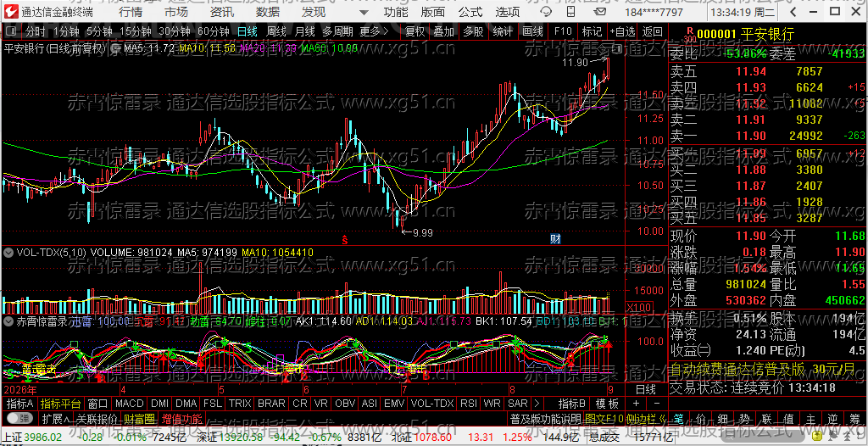This screenshot has width=868, height=446.
Task: Open the 窗口 window count selector
Action: coord(98,404)
